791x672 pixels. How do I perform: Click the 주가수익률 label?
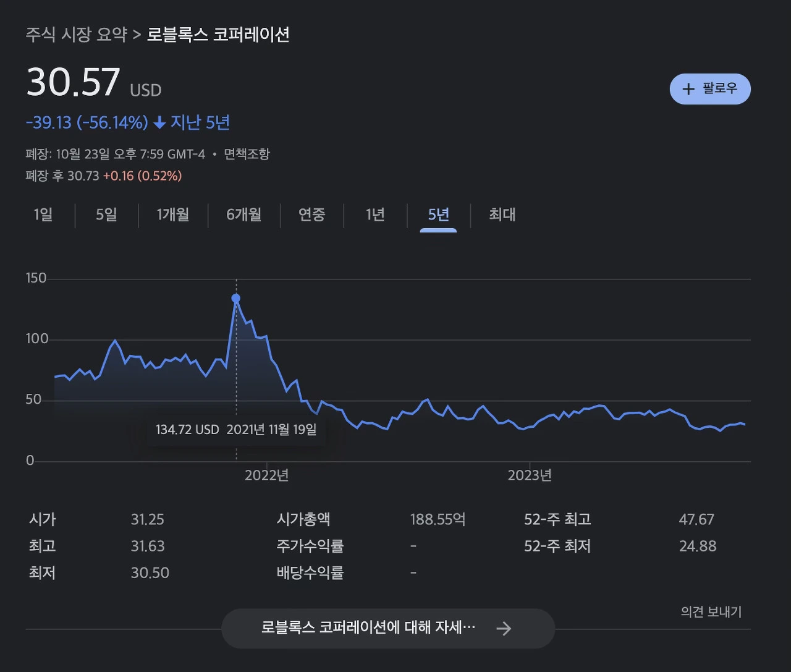pos(310,547)
